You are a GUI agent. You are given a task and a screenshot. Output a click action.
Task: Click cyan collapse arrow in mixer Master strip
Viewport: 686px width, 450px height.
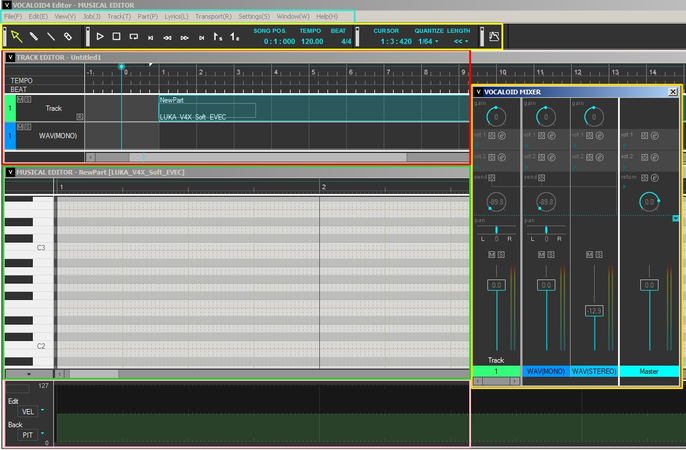676,218
